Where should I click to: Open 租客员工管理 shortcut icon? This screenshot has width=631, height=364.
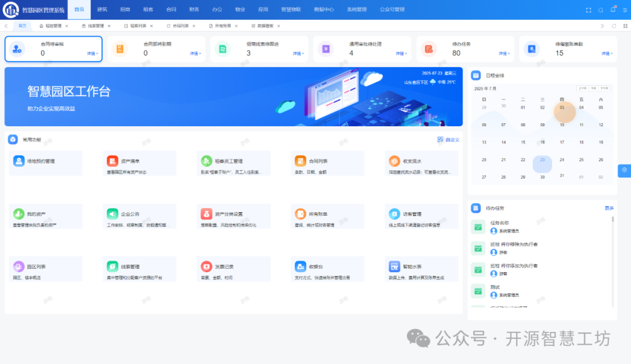coord(206,161)
